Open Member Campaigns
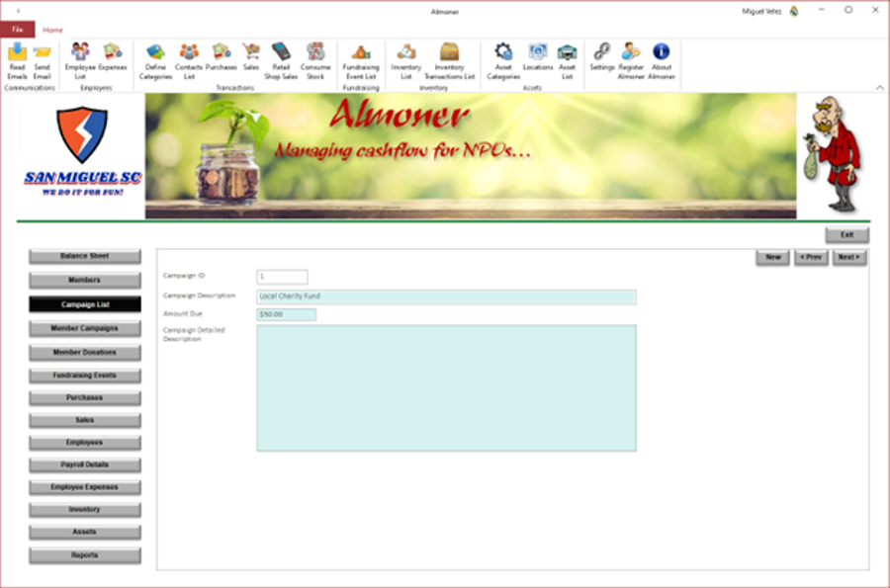Viewport: 890px width, 588px height. pyautogui.click(x=85, y=328)
